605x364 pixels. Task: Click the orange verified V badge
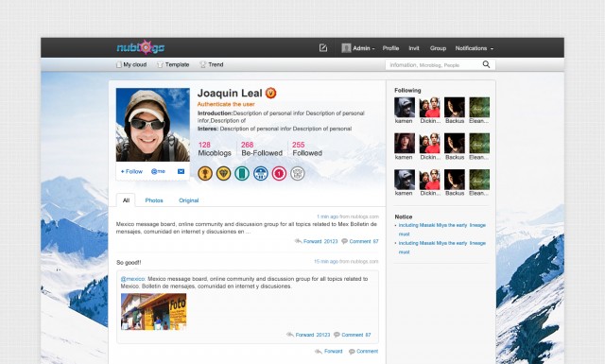[271, 93]
